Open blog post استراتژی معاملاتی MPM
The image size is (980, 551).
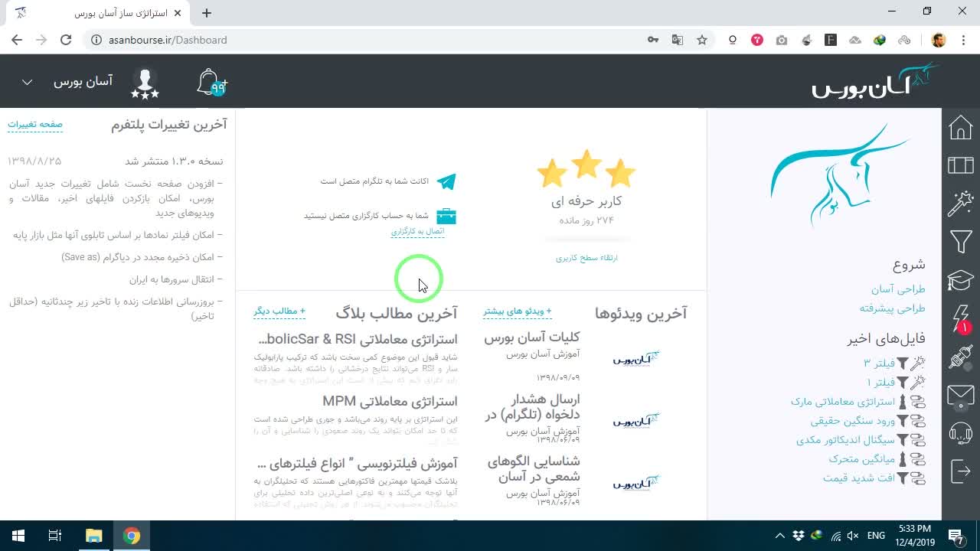[x=390, y=401]
